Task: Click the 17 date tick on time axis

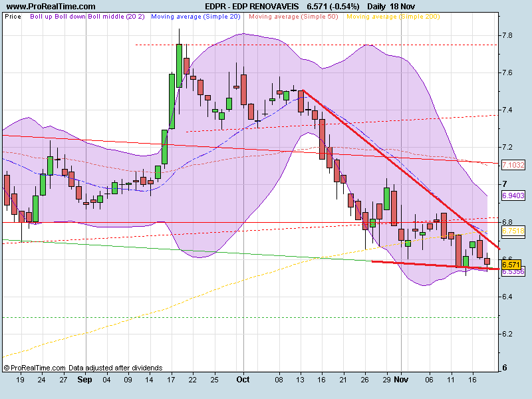Action: pos(171,379)
